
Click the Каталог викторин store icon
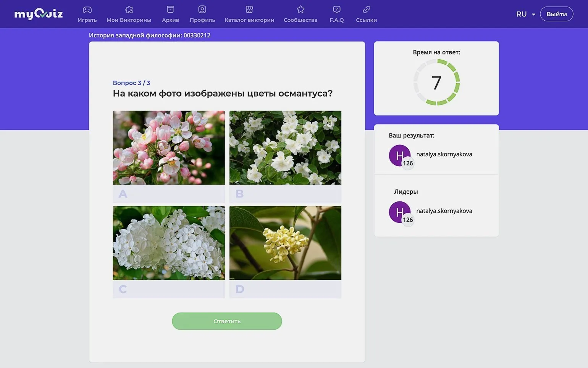(249, 10)
